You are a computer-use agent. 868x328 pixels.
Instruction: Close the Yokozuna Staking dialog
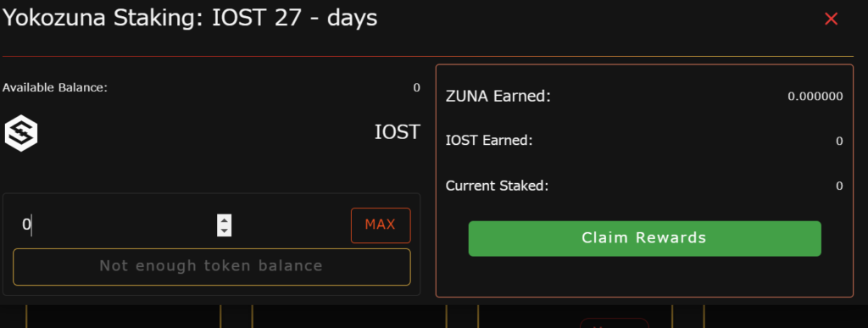coord(831,19)
